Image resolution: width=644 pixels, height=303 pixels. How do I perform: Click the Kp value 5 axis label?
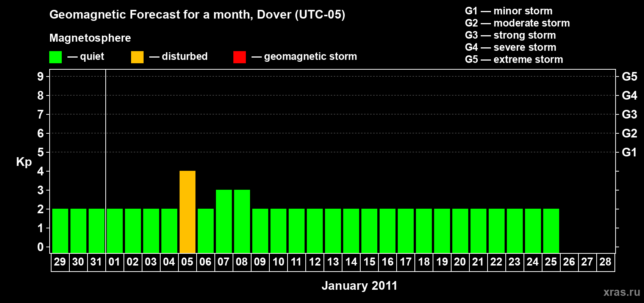coord(41,152)
